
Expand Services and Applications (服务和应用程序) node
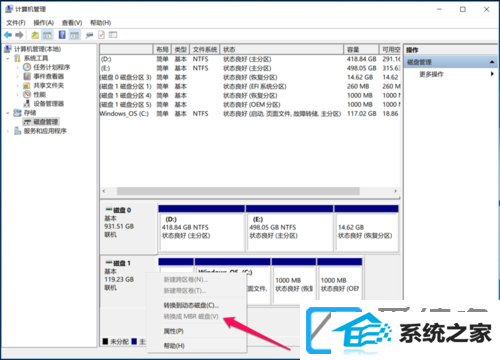pyautogui.click(x=8, y=131)
